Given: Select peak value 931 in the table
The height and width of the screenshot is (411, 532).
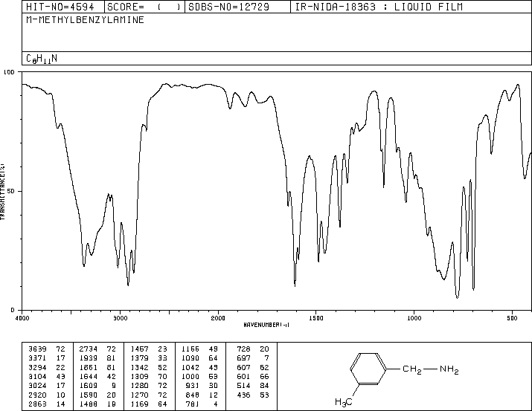Looking at the screenshot, I should (193, 386).
